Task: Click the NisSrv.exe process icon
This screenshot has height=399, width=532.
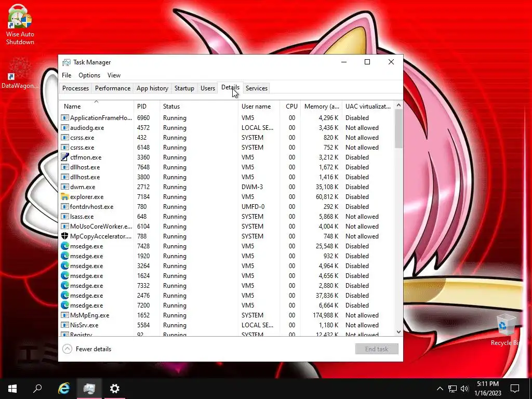Action: (x=64, y=325)
